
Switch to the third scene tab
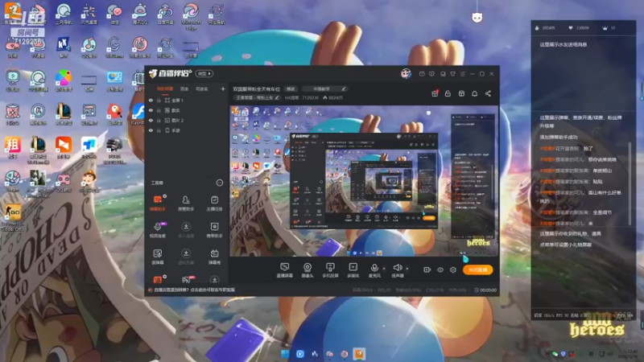pyautogui.click(x=202, y=88)
